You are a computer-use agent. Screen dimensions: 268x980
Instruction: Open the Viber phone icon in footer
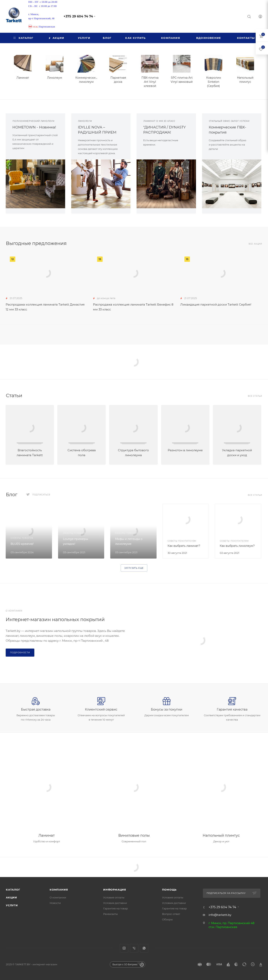point(134,948)
